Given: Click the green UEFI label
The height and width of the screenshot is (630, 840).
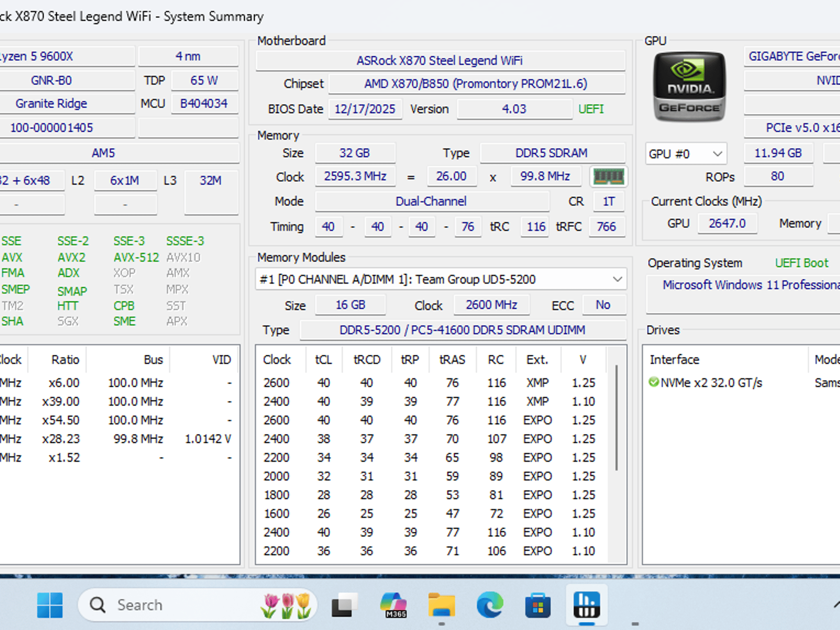Looking at the screenshot, I should [591, 109].
